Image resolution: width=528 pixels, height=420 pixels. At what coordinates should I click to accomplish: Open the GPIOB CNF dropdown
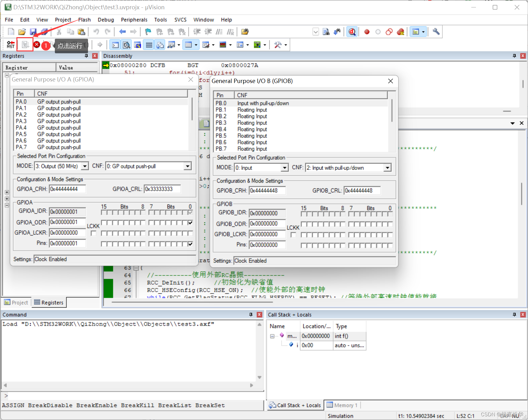tap(387, 168)
